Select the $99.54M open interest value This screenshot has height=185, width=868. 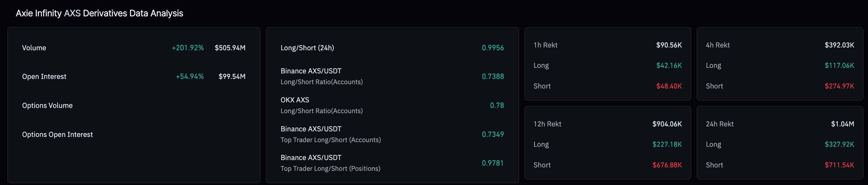tap(232, 77)
